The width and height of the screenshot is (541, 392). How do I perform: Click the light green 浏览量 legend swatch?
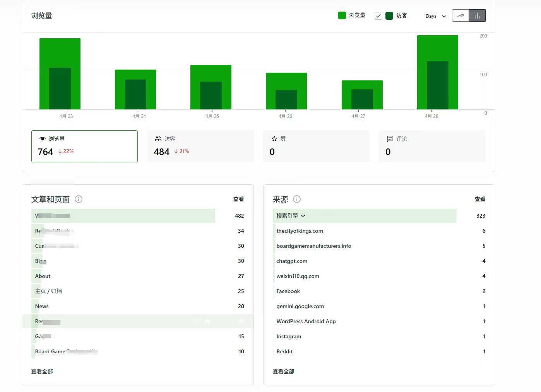(342, 15)
